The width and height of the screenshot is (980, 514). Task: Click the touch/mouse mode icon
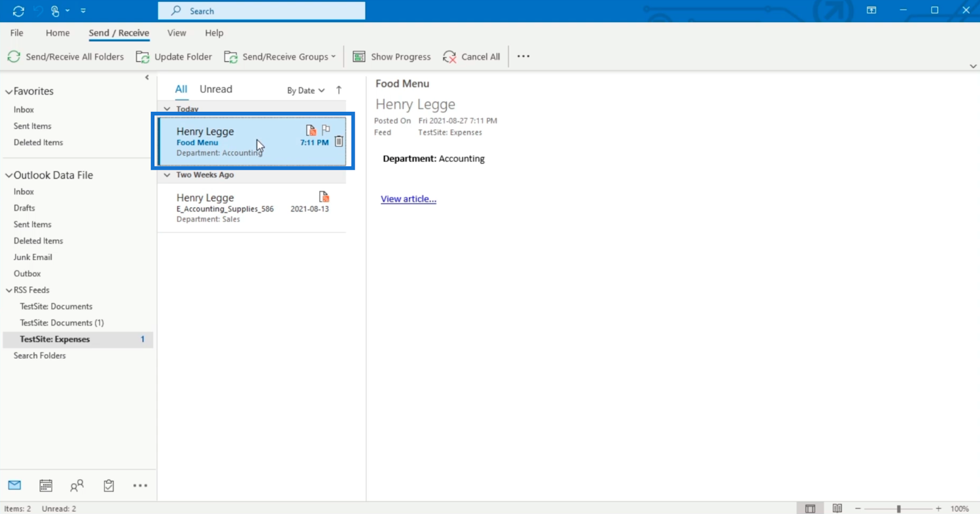[x=55, y=11]
